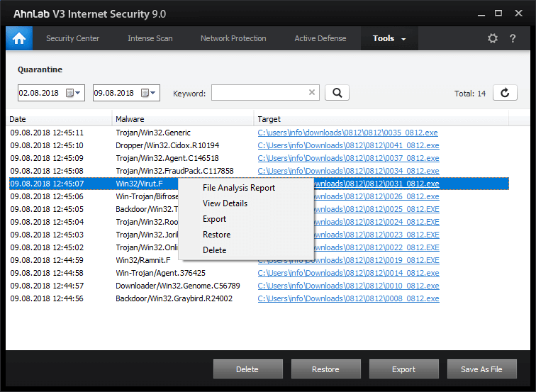This screenshot has height=392, width=536.
Task: Clear the keyword field with X
Action: tap(312, 92)
